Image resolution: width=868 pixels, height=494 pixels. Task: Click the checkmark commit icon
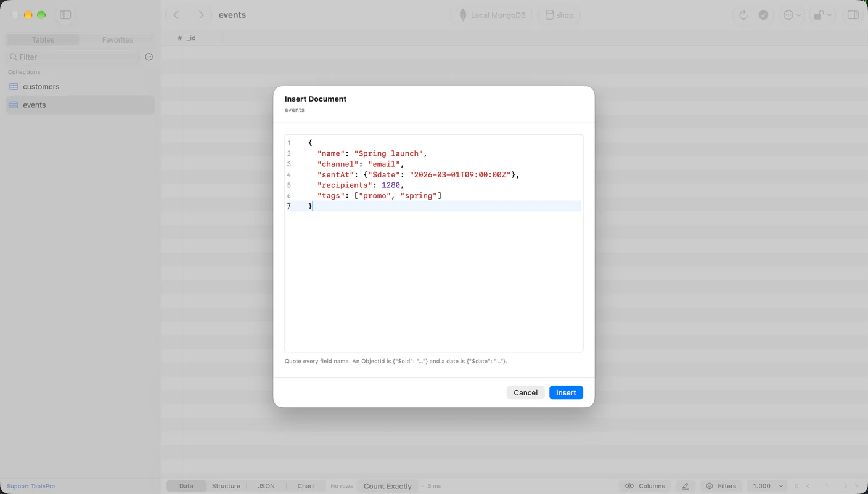tap(763, 15)
